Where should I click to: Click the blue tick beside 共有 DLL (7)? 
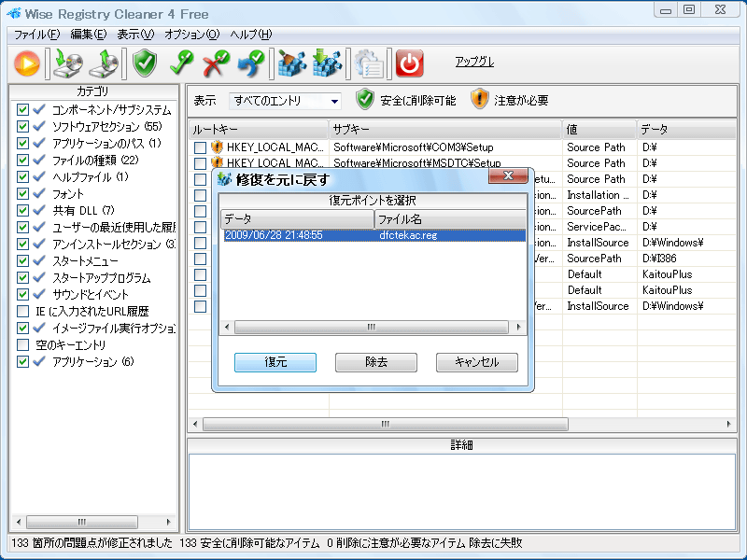tap(39, 211)
